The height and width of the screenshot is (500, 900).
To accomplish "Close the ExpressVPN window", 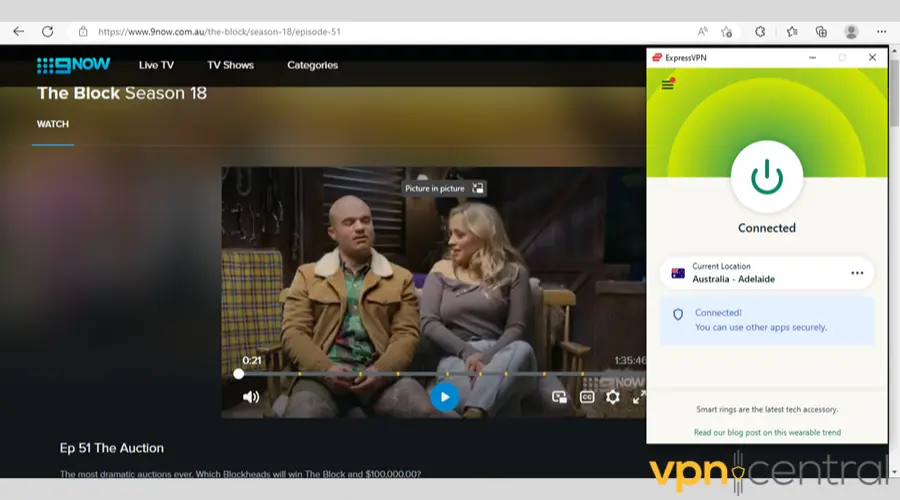I will click(x=872, y=57).
